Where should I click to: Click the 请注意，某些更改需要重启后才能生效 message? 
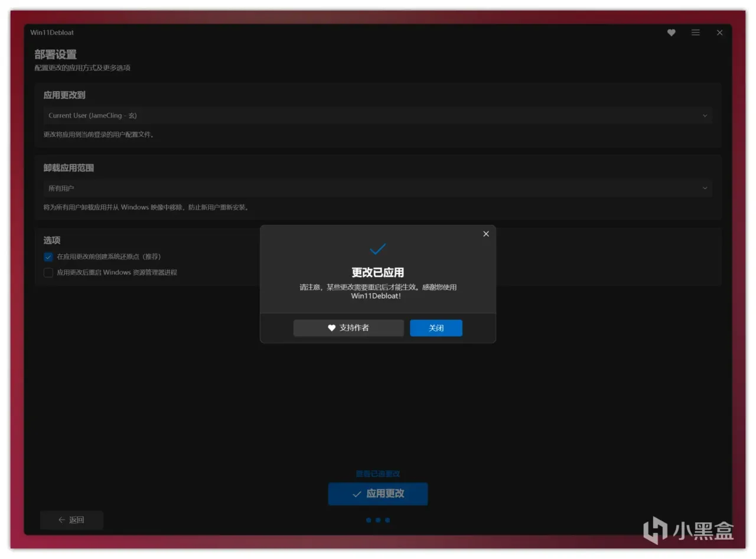coord(378,291)
